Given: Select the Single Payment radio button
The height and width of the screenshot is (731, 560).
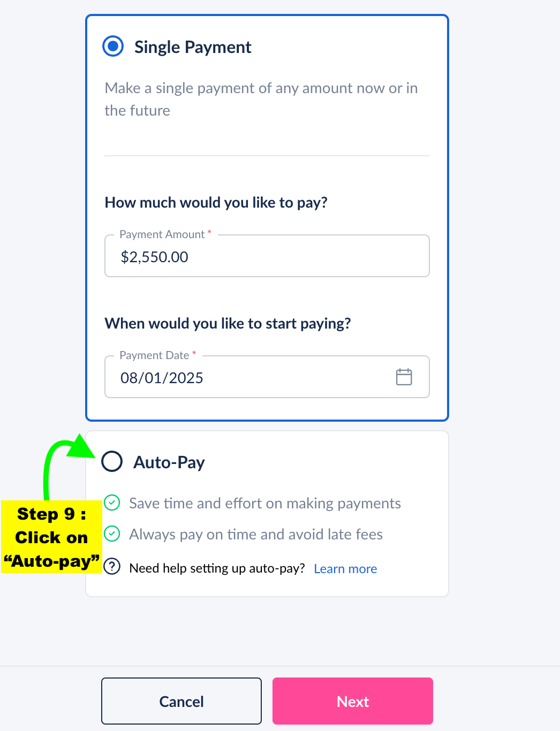Looking at the screenshot, I should pyautogui.click(x=113, y=47).
